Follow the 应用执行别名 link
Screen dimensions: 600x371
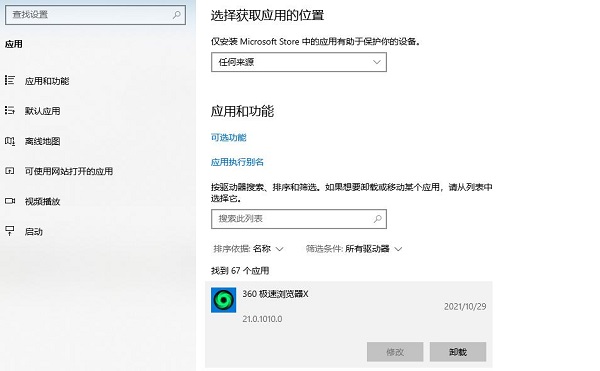(x=237, y=162)
